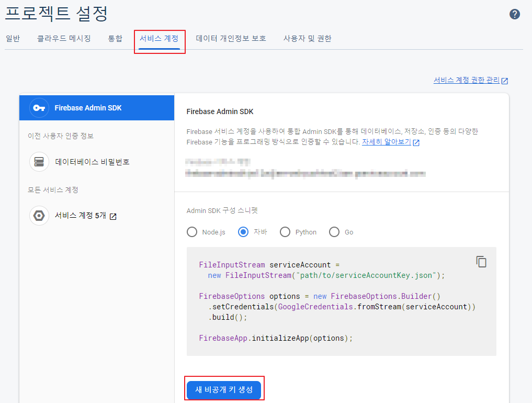Switch the code snippet to Go
The image size is (532, 403).
point(334,232)
